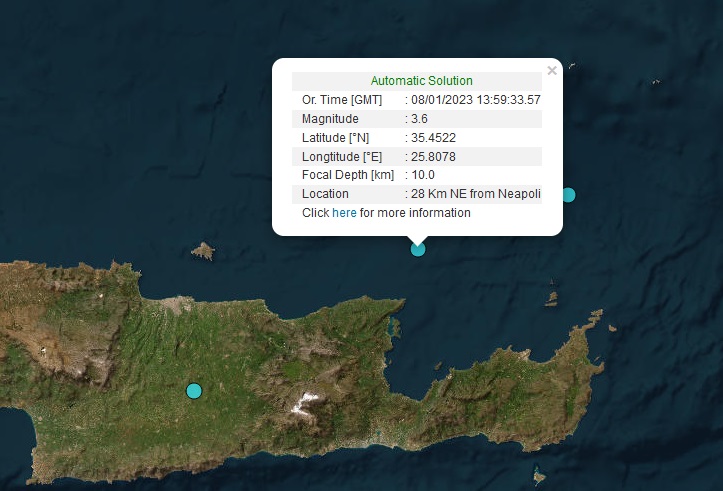Open the 'here' link for more information

click(x=344, y=213)
